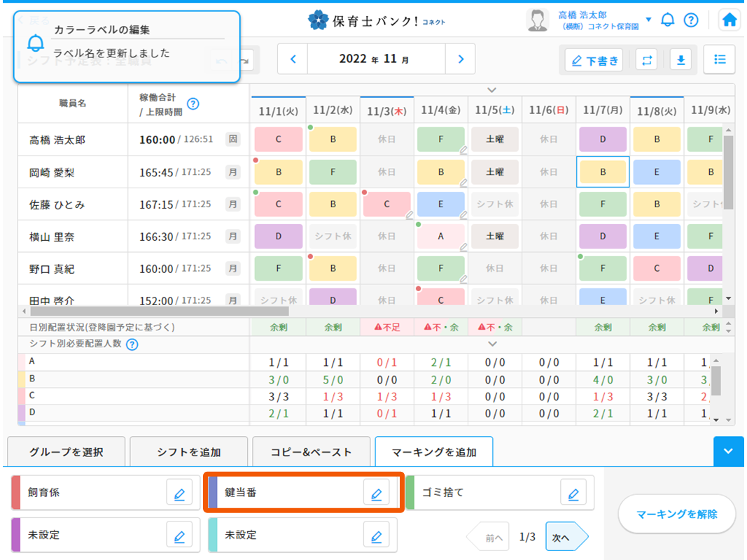Image resolution: width=747 pixels, height=560 pixels.
Task: Click the download icon button
Action: tap(680, 60)
